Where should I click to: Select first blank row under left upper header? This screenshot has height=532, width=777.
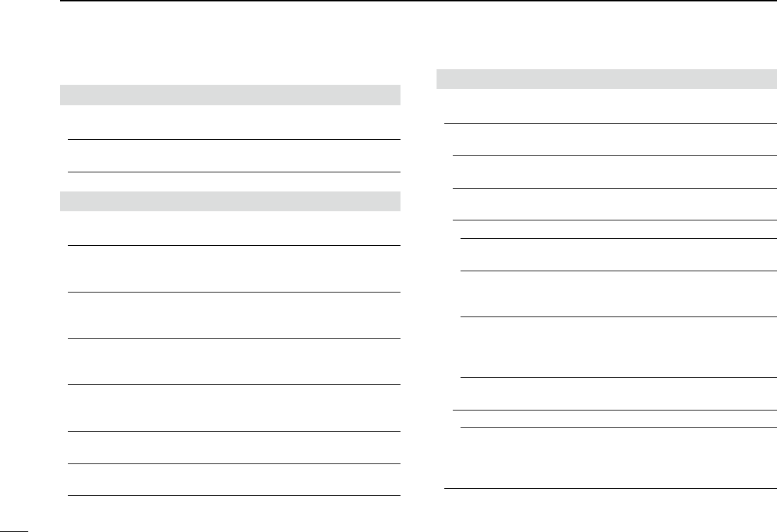233,122
